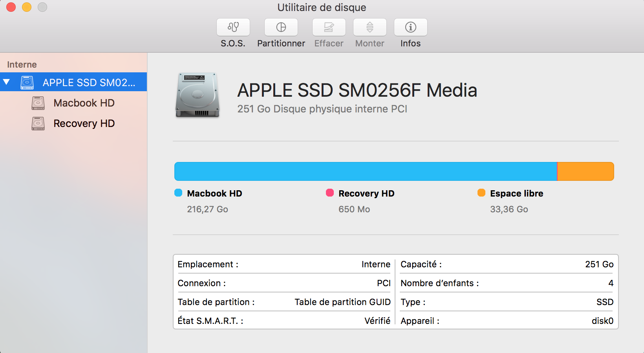
Task: Click the APPLE SSD SM0256F Media title
Action: (357, 90)
